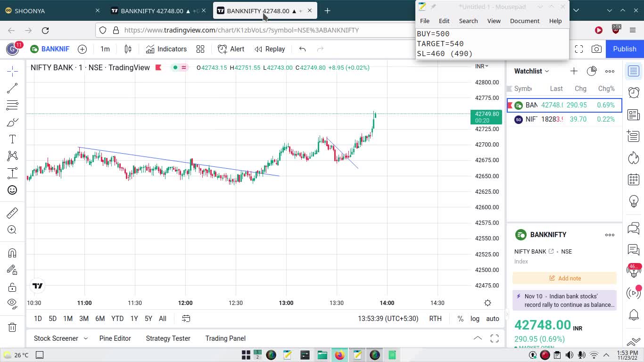
Task: Toggle lock all drawing tools
Action: point(12,287)
